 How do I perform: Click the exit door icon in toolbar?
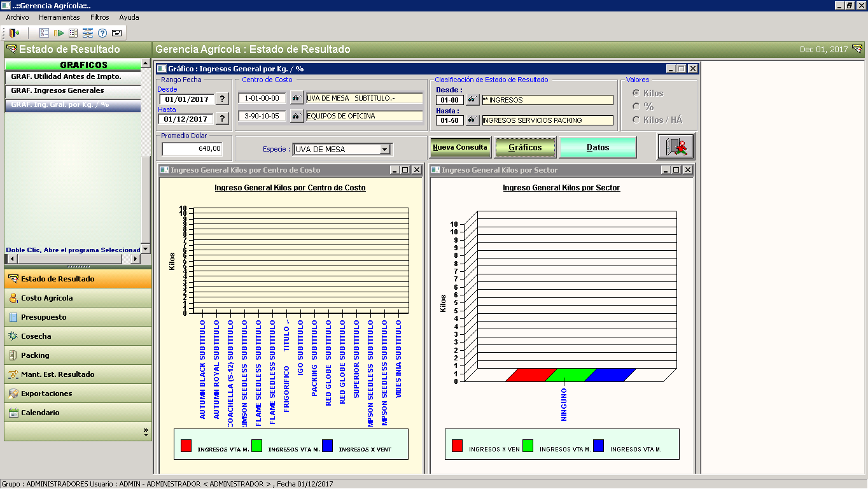click(x=14, y=33)
